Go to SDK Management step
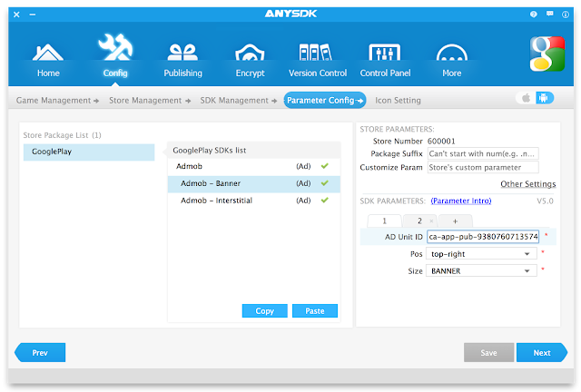This screenshot has width=581, height=392. click(238, 101)
